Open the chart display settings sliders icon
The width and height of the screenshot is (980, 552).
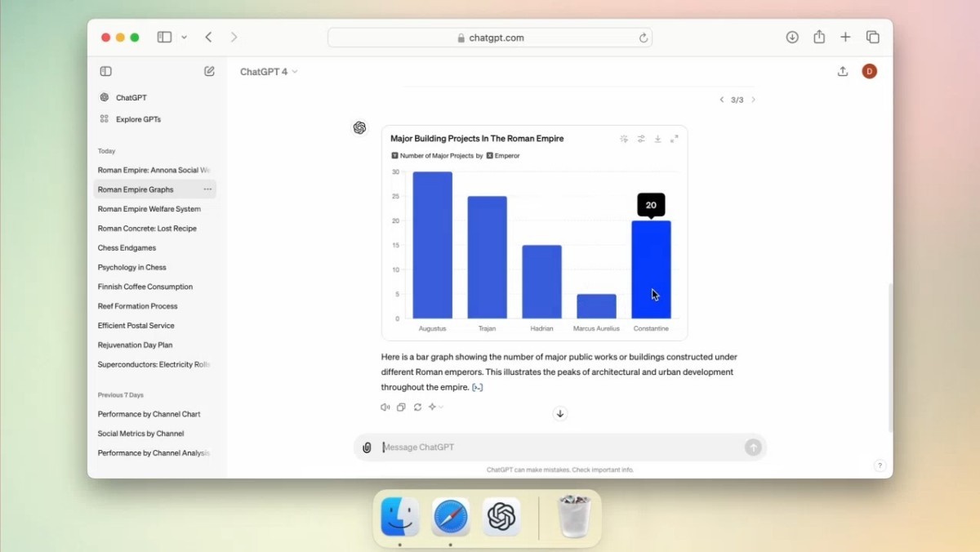641,139
